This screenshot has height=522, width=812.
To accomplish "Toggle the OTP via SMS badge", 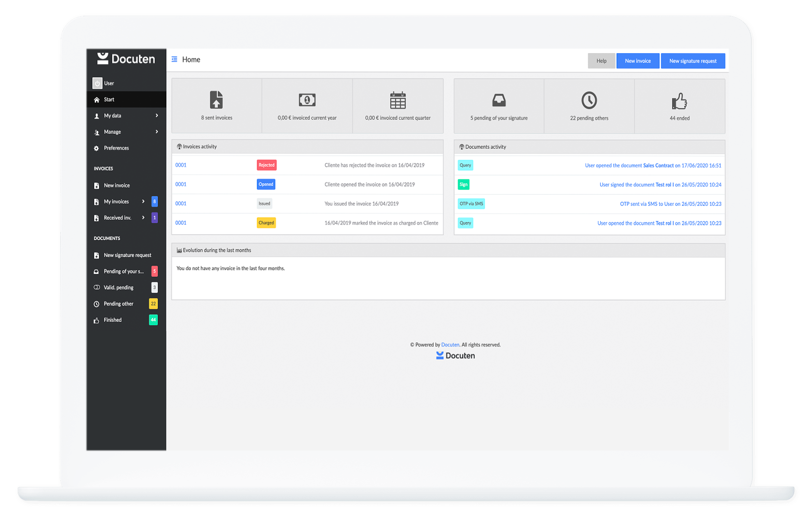I will [471, 203].
